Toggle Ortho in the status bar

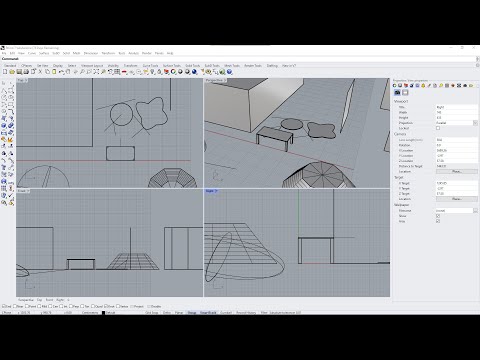point(167,313)
